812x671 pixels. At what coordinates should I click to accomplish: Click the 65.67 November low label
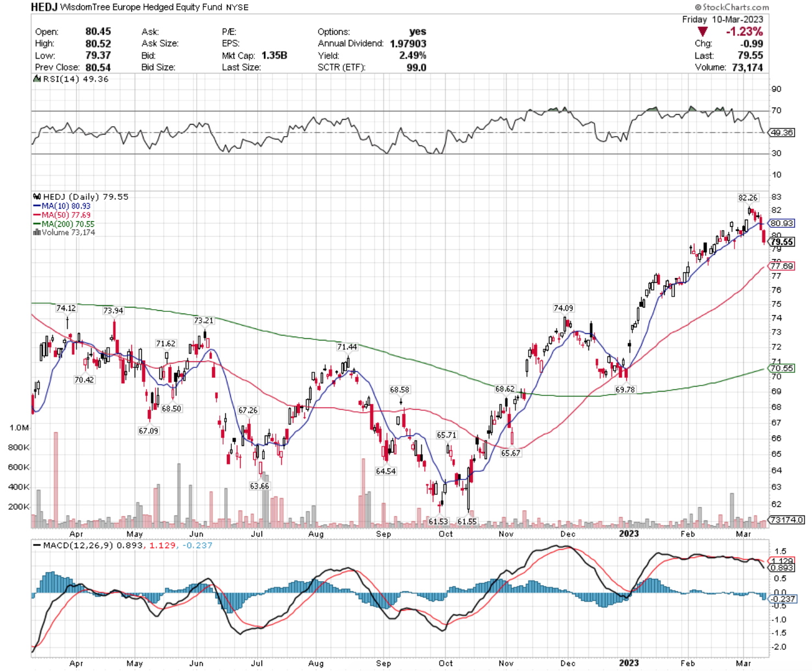pos(511,454)
